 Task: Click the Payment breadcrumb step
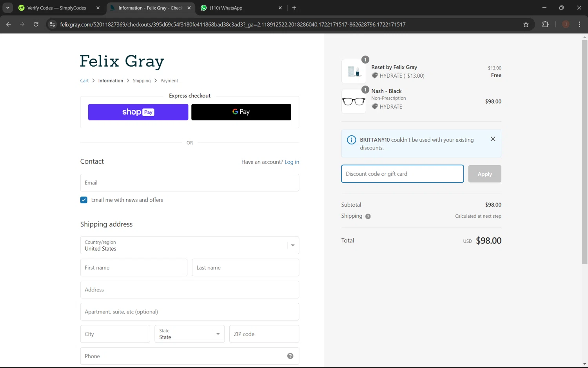pos(169,80)
